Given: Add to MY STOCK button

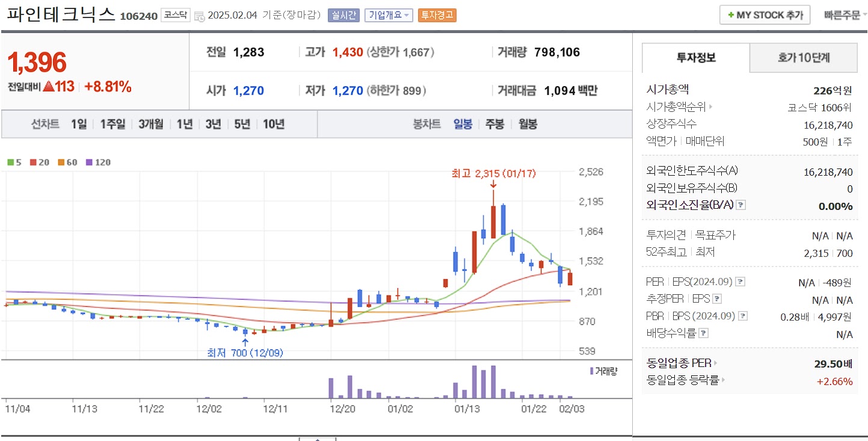Looking at the screenshot, I should tap(765, 15).
